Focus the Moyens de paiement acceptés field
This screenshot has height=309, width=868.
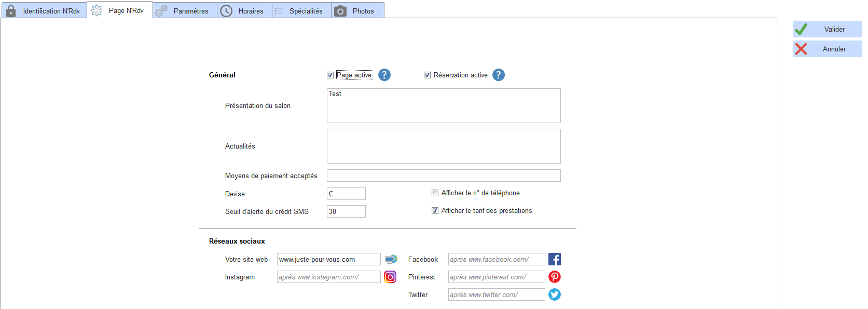click(444, 176)
